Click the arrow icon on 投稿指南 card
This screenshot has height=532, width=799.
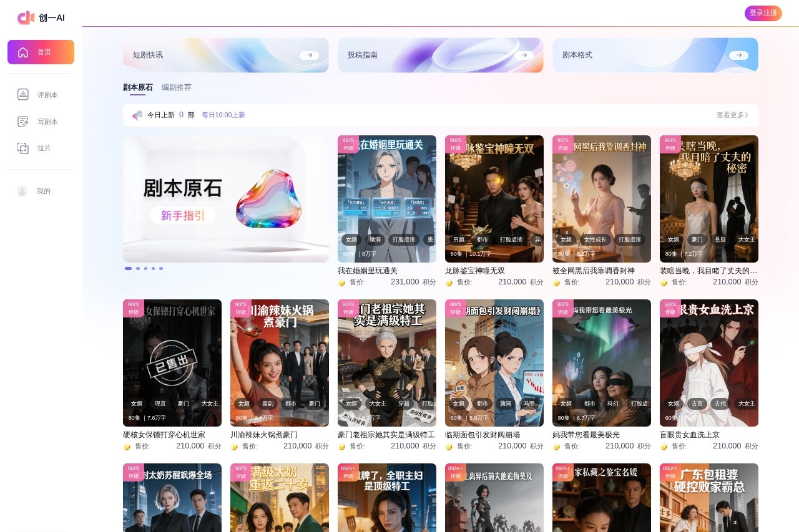click(524, 55)
